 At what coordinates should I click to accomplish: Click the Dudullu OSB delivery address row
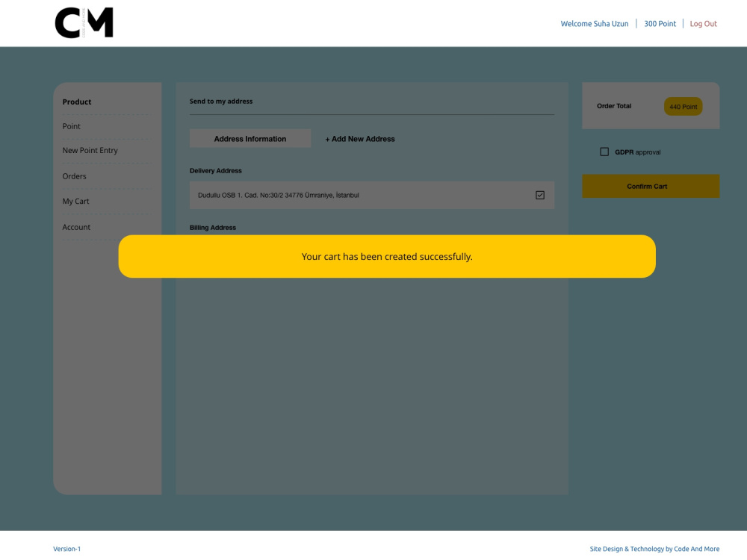click(x=371, y=195)
